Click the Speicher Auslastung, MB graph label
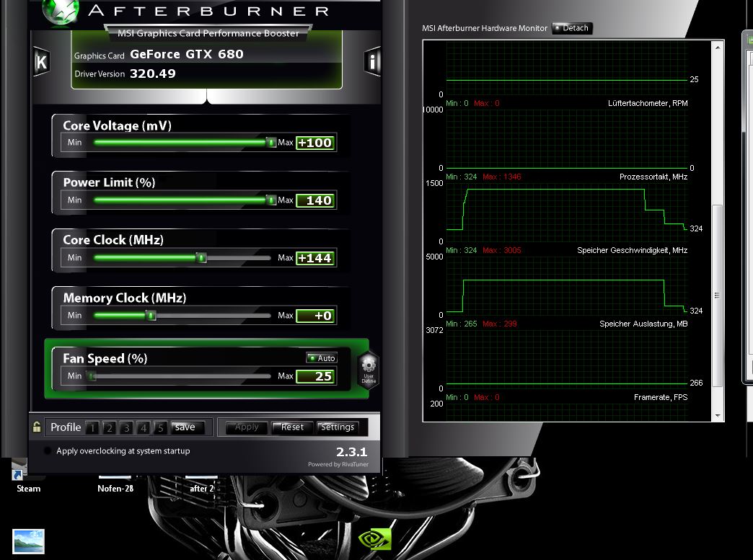Viewport: 753px width, 560px height. coord(643,324)
